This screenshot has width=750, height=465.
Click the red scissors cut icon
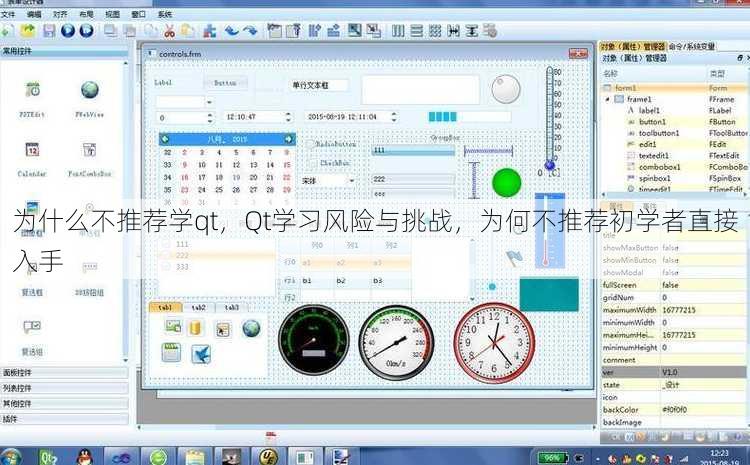click(169, 31)
